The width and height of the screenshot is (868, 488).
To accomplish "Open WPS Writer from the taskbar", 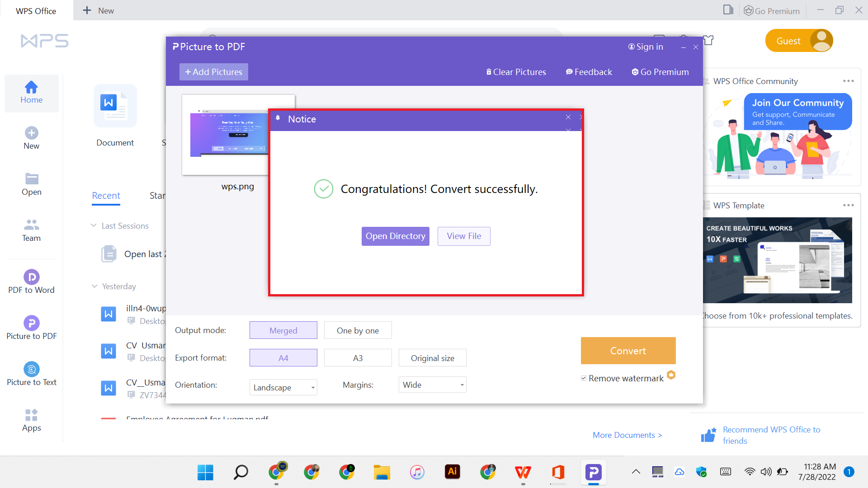I will (x=523, y=472).
